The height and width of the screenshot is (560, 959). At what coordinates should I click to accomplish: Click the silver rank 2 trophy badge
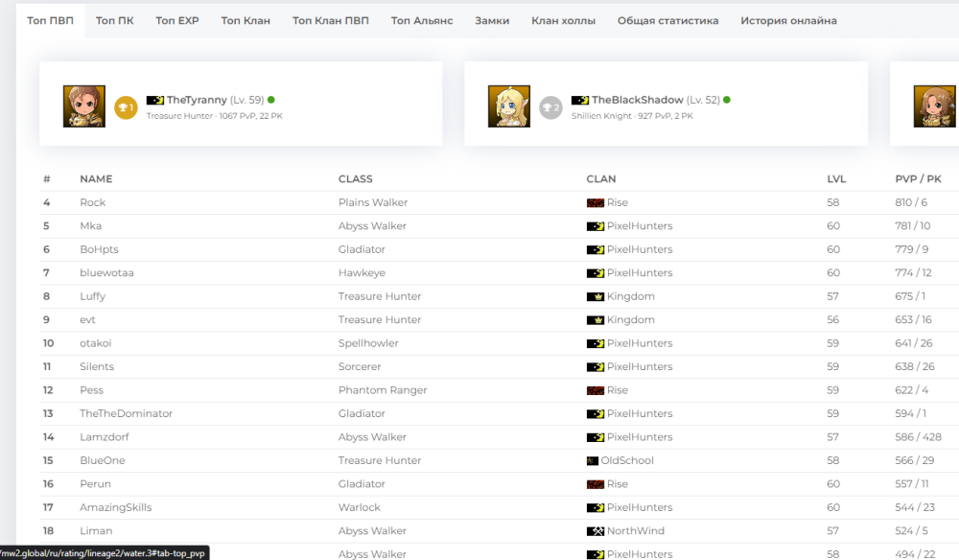tap(550, 107)
